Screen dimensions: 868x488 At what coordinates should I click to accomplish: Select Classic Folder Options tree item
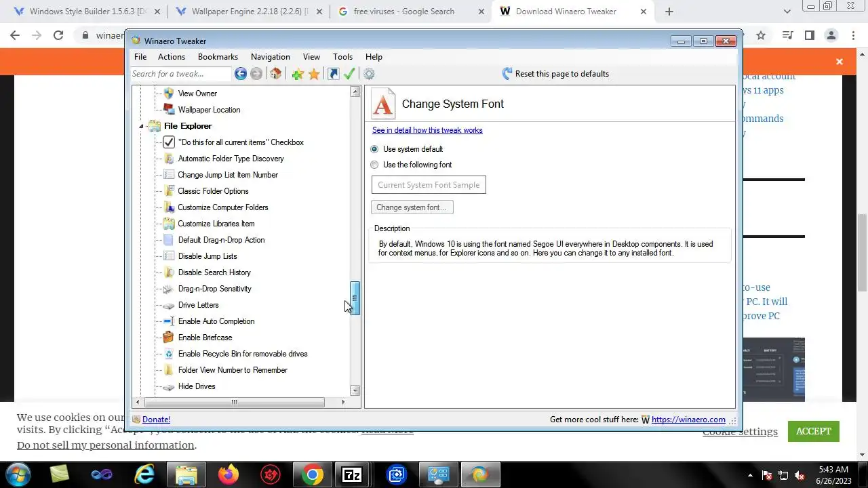[213, 191]
